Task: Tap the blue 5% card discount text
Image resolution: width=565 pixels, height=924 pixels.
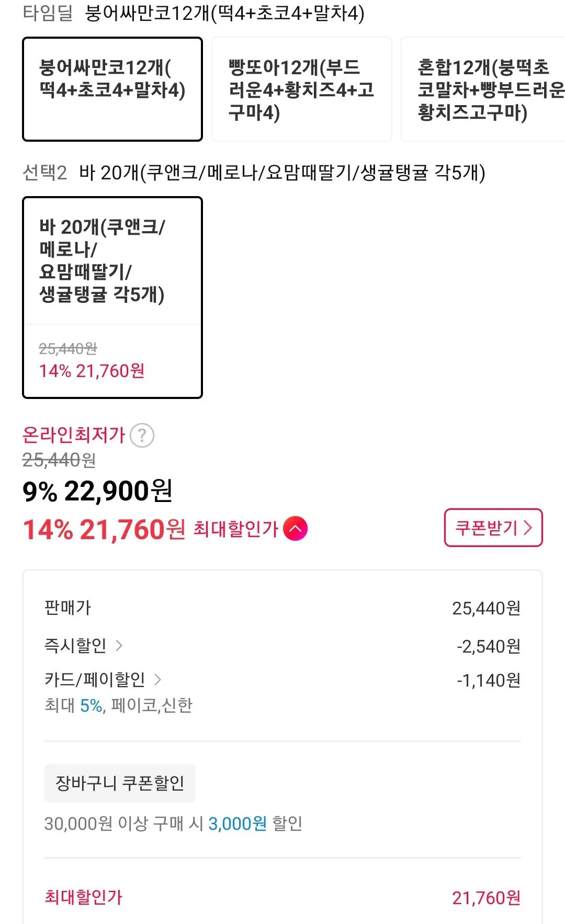Action: pos(92,705)
